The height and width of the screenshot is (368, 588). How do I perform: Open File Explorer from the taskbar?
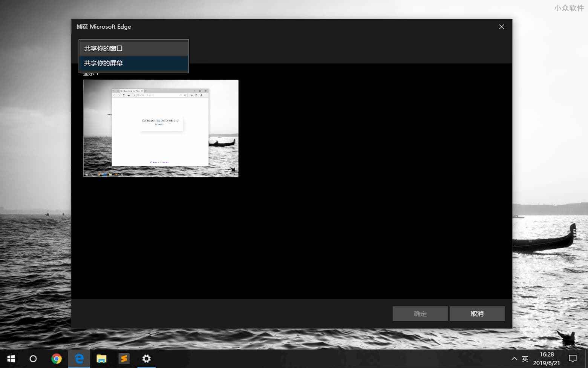tap(101, 359)
